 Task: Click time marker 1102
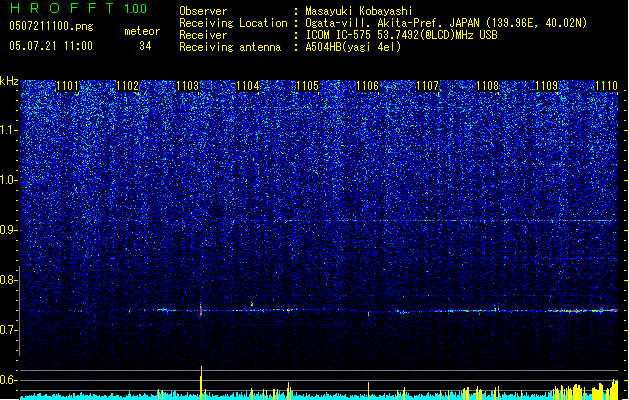128,86
